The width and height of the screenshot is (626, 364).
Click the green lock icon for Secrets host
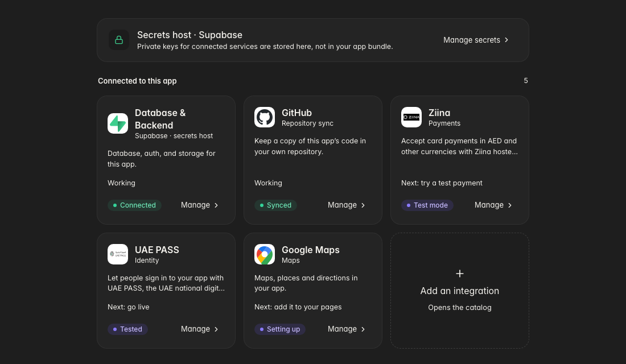tap(119, 40)
